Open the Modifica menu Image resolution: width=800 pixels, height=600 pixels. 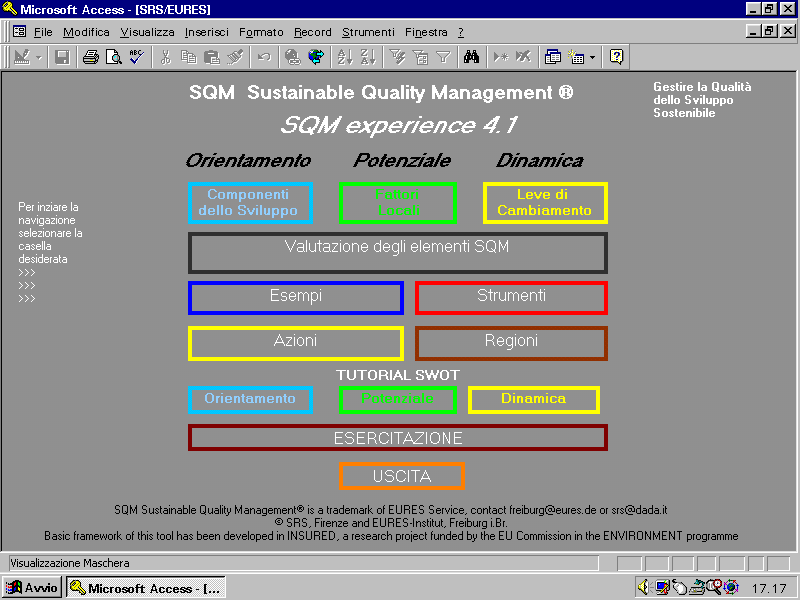pyautogui.click(x=86, y=32)
